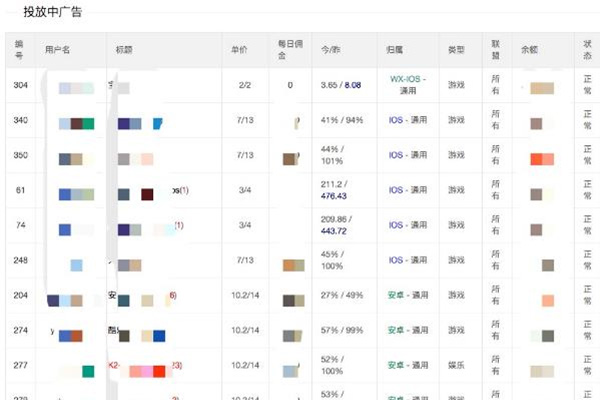Click the 用户名 column header
This screenshot has width=600, height=400.
59,49
